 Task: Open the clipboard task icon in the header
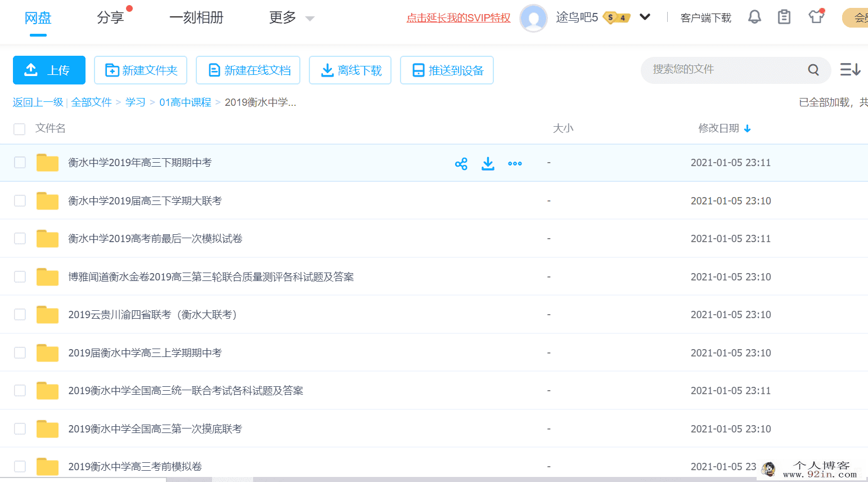click(x=784, y=17)
